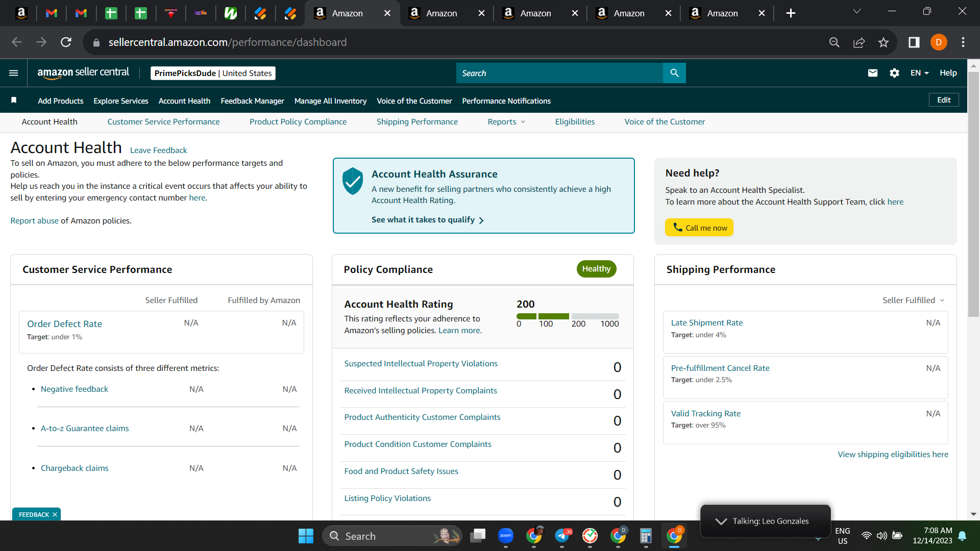This screenshot has width=980, height=551.
Task: Open Explore Services in the nav bar
Action: tap(121, 101)
